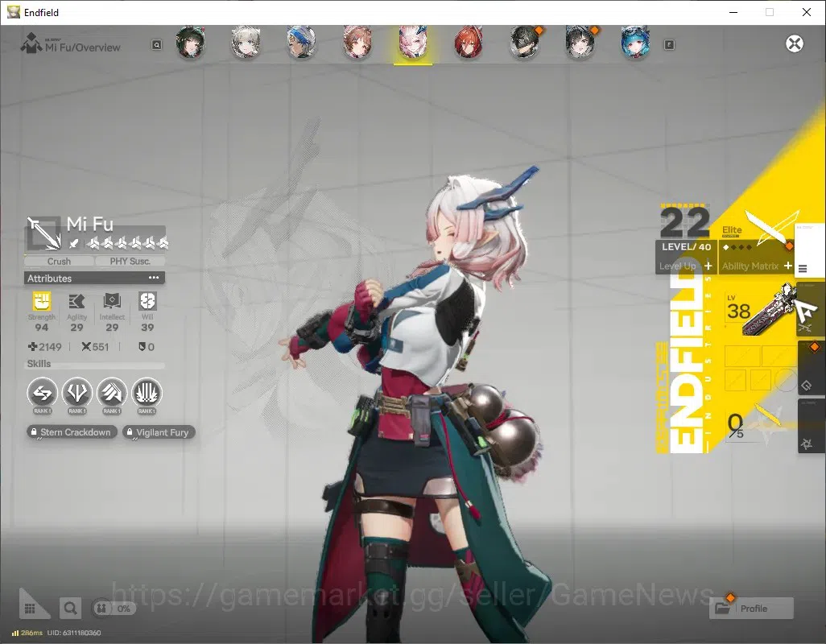Select the brown-haired operator portrait

click(x=357, y=42)
